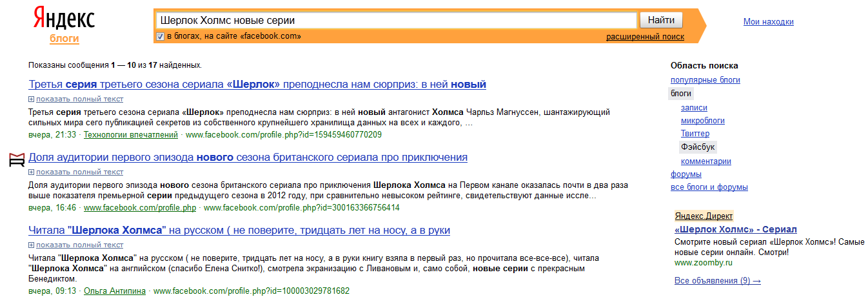Open расширенный поиск advanced search

click(x=645, y=37)
